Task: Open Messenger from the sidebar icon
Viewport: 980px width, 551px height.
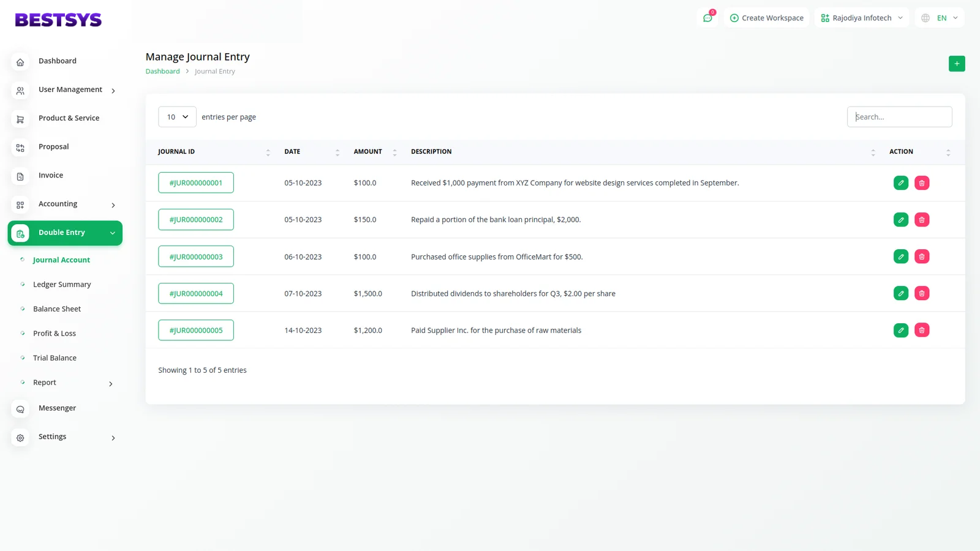Action: click(20, 409)
